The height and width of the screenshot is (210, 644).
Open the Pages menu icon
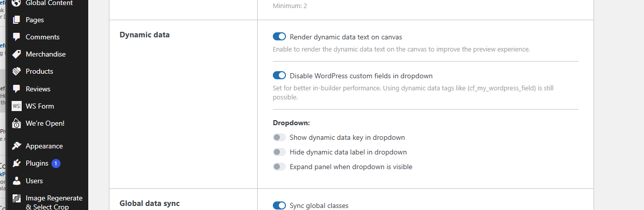17,20
